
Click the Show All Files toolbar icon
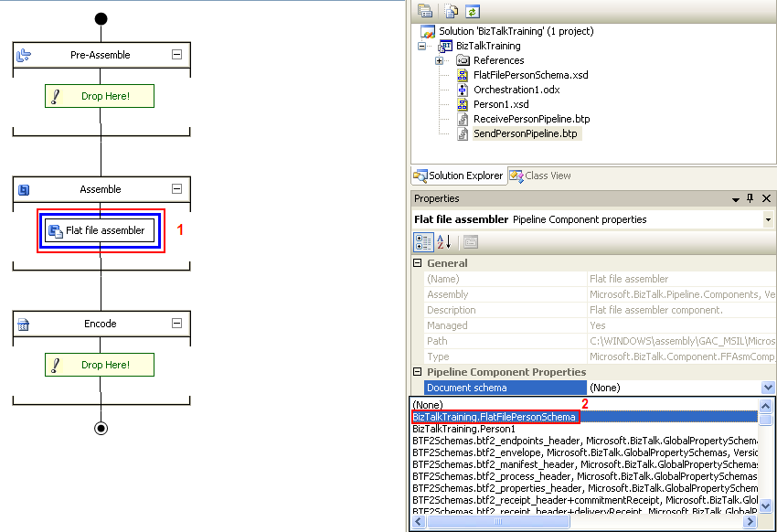click(451, 11)
